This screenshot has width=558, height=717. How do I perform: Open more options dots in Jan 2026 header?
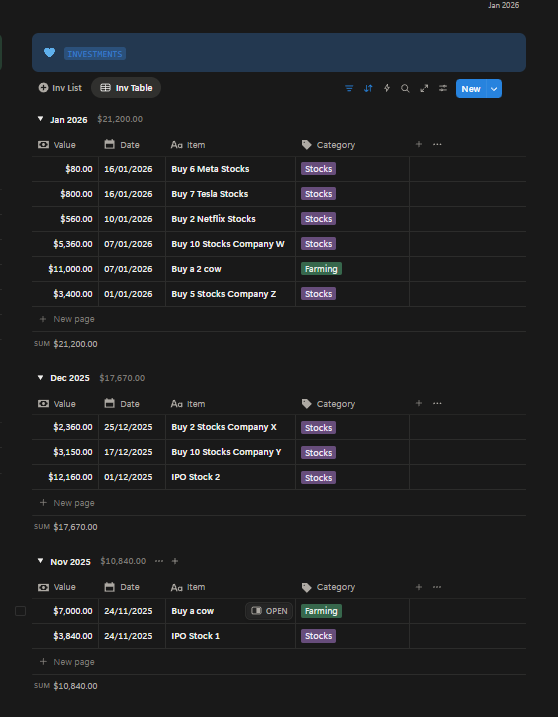(x=437, y=144)
